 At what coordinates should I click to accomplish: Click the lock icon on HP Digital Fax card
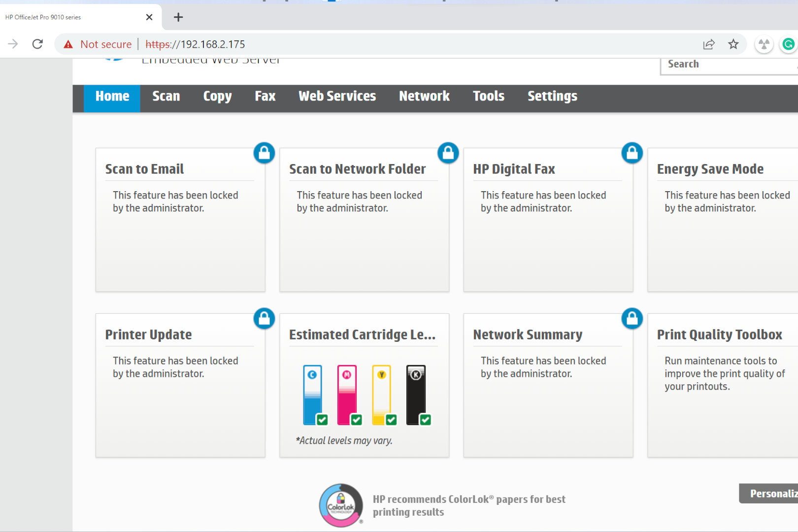(x=632, y=153)
